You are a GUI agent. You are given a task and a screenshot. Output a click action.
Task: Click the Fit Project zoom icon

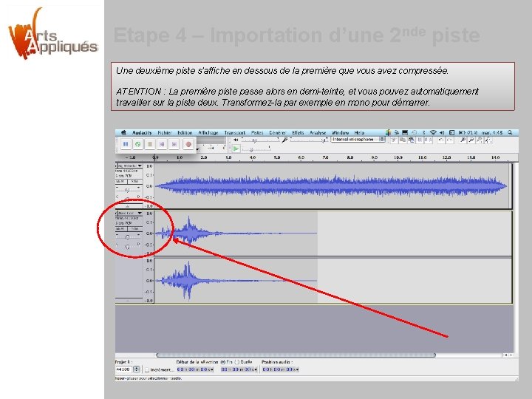pyautogui.click(x=488, y=140)
